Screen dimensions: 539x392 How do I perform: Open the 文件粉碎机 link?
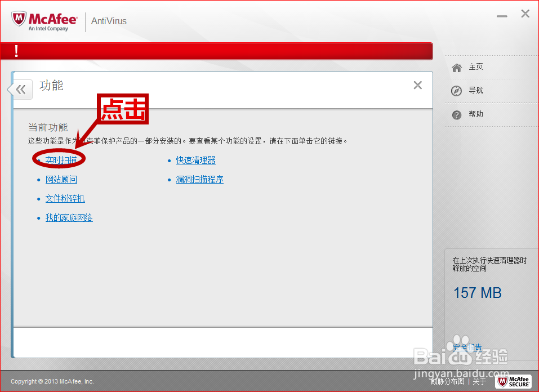[x=65, y=199]
